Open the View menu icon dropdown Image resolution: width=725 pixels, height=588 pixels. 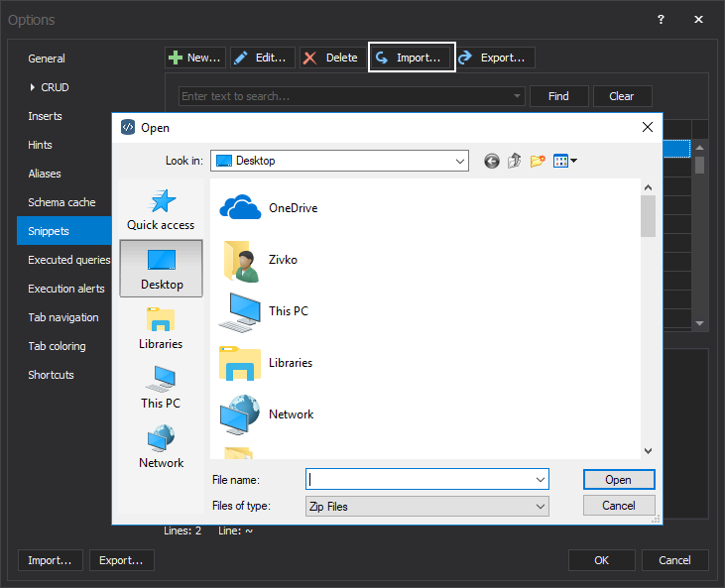pos(565,161)
